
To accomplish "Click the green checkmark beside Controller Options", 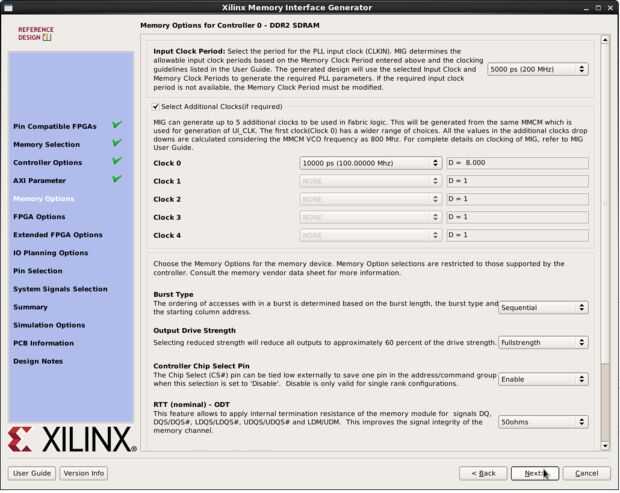I will pyautogui.click(x=116, y=161).
